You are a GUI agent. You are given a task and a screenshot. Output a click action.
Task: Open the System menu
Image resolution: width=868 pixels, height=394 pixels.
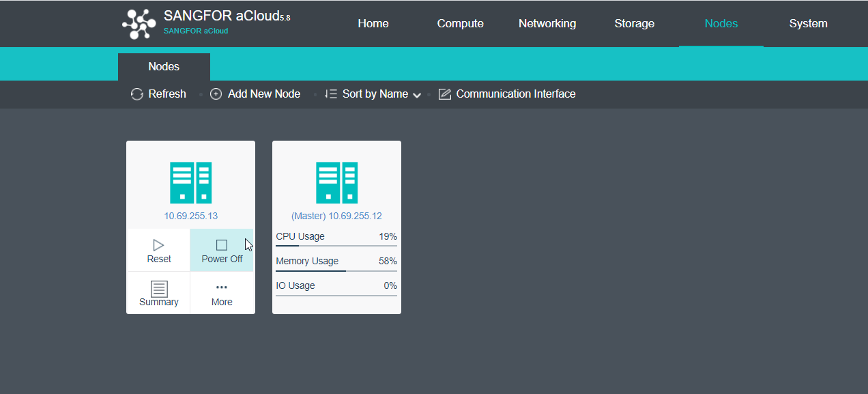(809, 23)
